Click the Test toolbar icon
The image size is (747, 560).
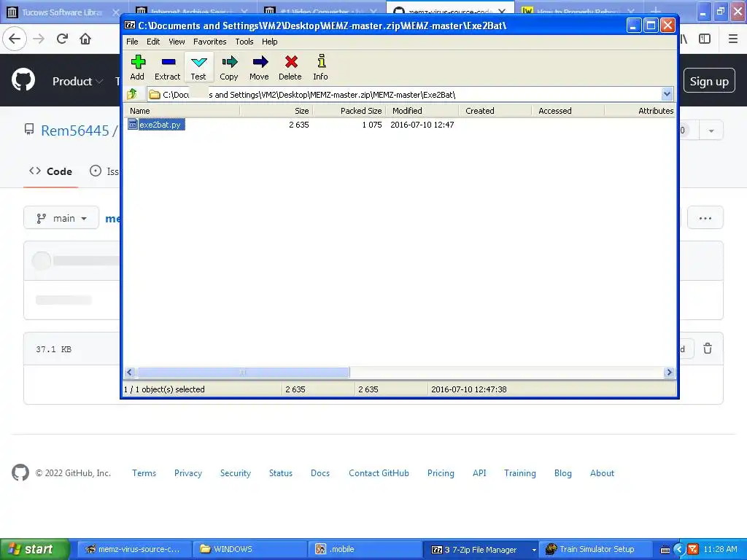(198, 67)
